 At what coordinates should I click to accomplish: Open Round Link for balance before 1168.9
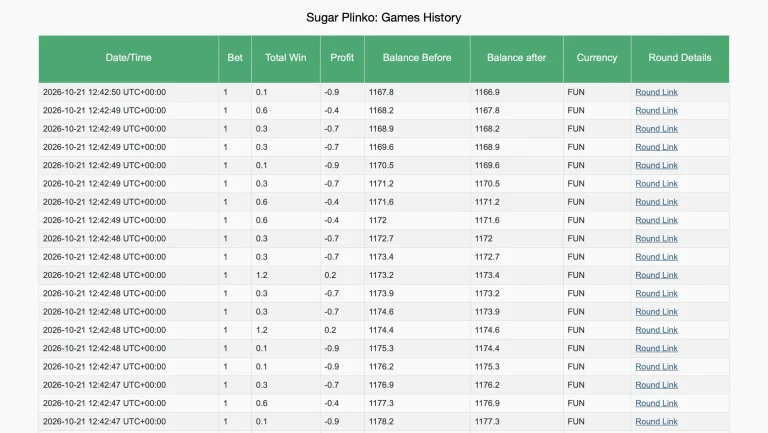coord(656,129)
